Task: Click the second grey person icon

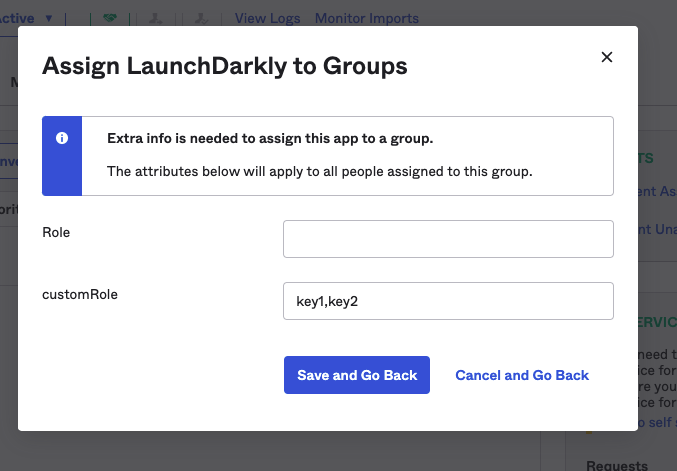Action: (200, 18)
